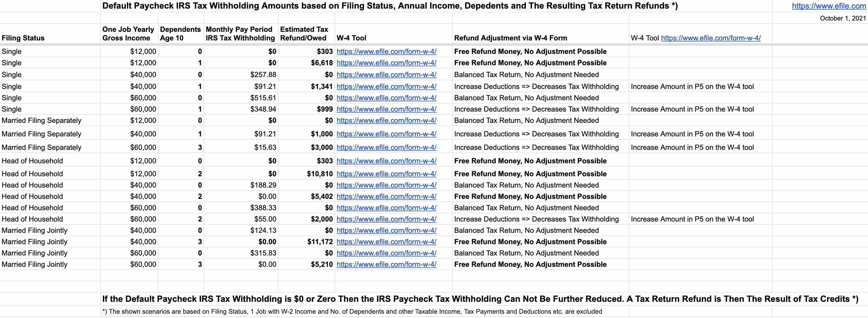Select 'Increase Amount in P5' cell in $2,000 row

click(x=700, y=219)
